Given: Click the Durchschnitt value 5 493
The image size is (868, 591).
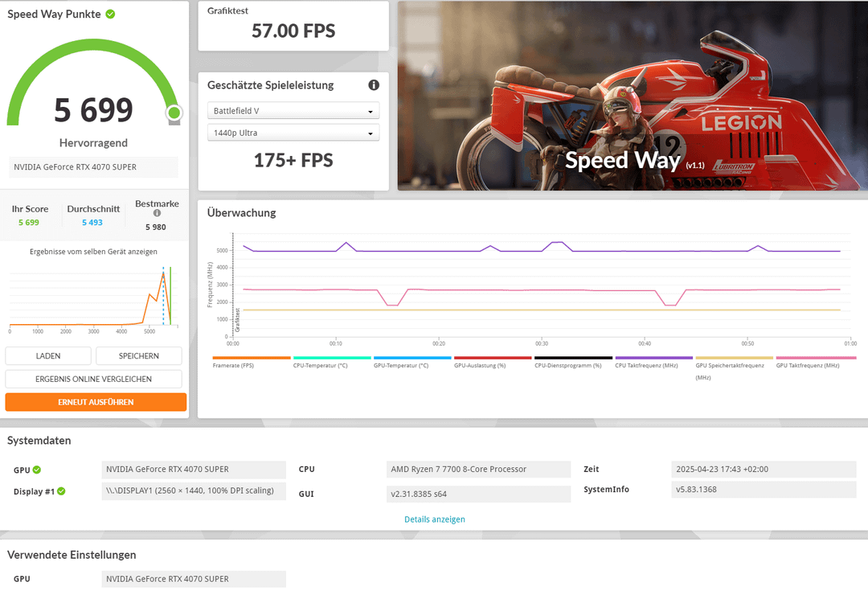Looking at the screenshot, I should [x=92, y=223].
